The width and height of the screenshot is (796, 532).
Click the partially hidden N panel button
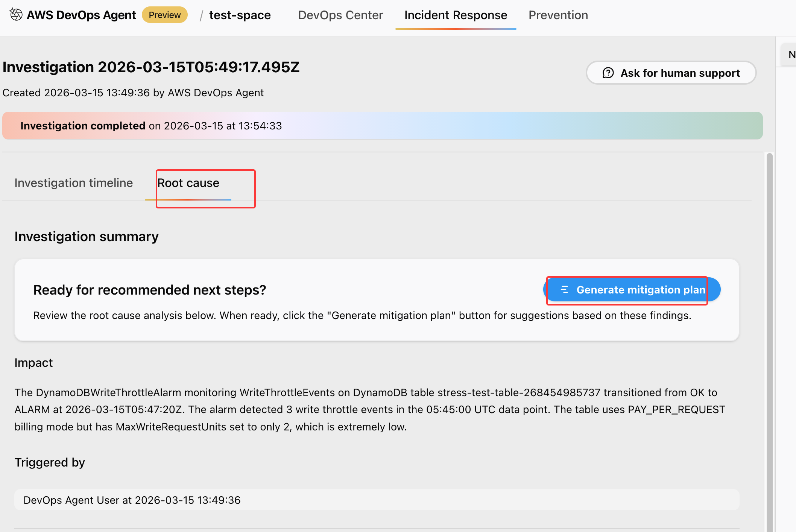tap(791, 55)
